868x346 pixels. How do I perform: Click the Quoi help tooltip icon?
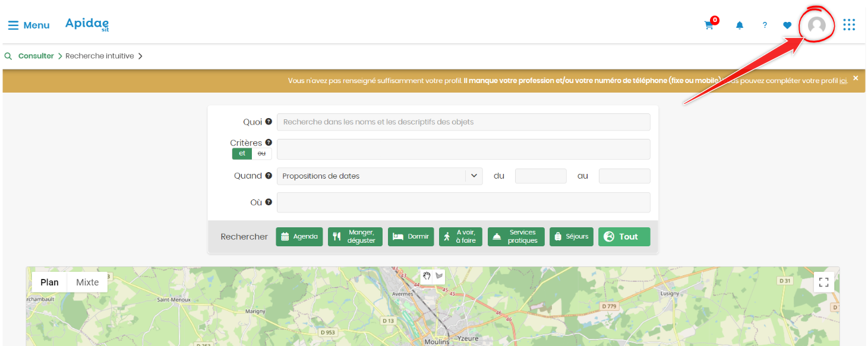(269, 122)
